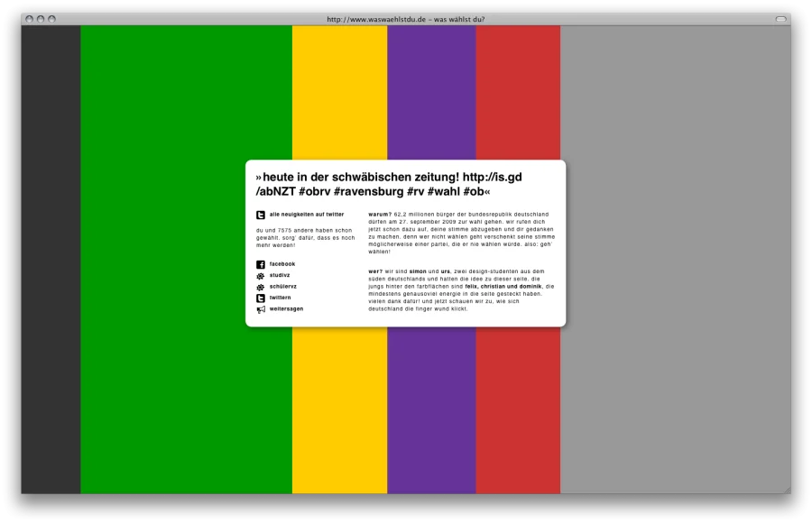Click the window resize handle in bottom corner
The width and height of the screenshot is (812, 523).
pos(786,490)
